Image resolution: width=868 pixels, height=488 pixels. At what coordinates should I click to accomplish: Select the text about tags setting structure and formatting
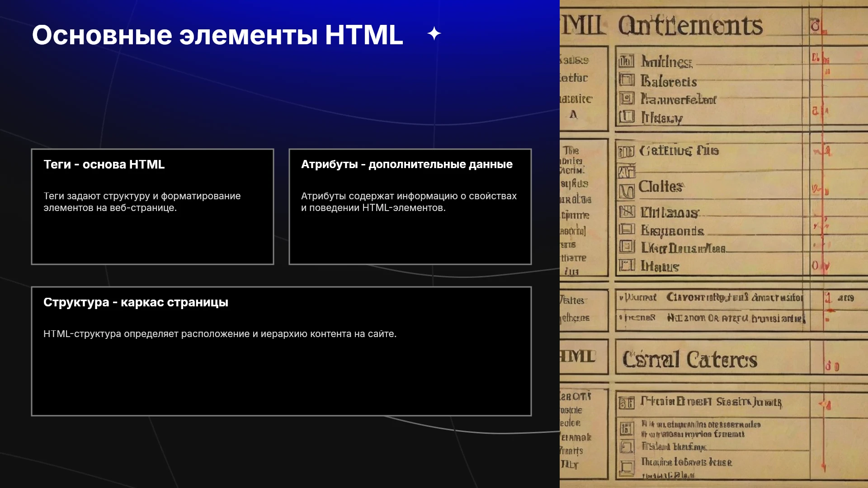click(142, 202)
